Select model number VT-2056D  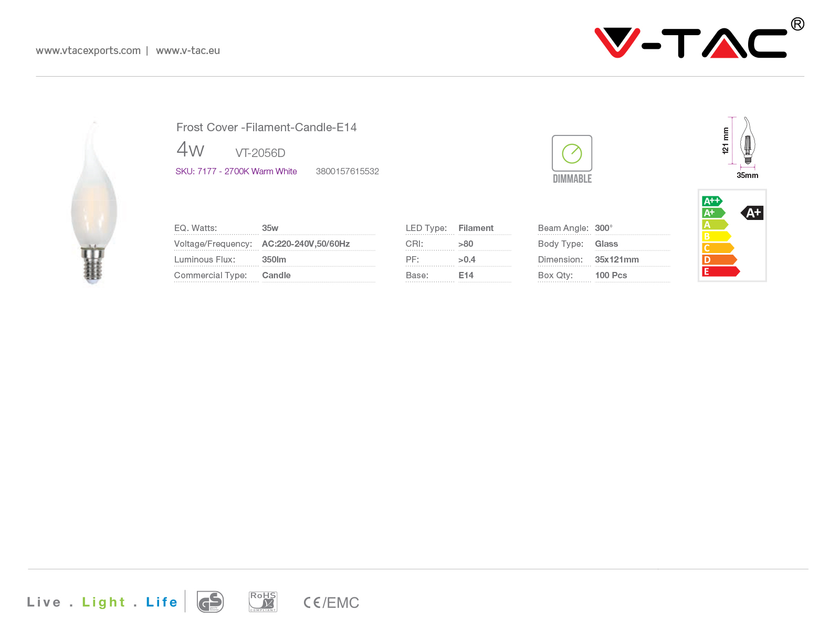click(260, 153)
